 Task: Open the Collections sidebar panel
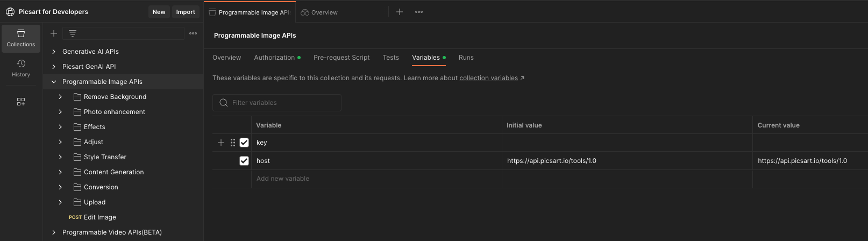pyautogui.click(x=21, y=39)
